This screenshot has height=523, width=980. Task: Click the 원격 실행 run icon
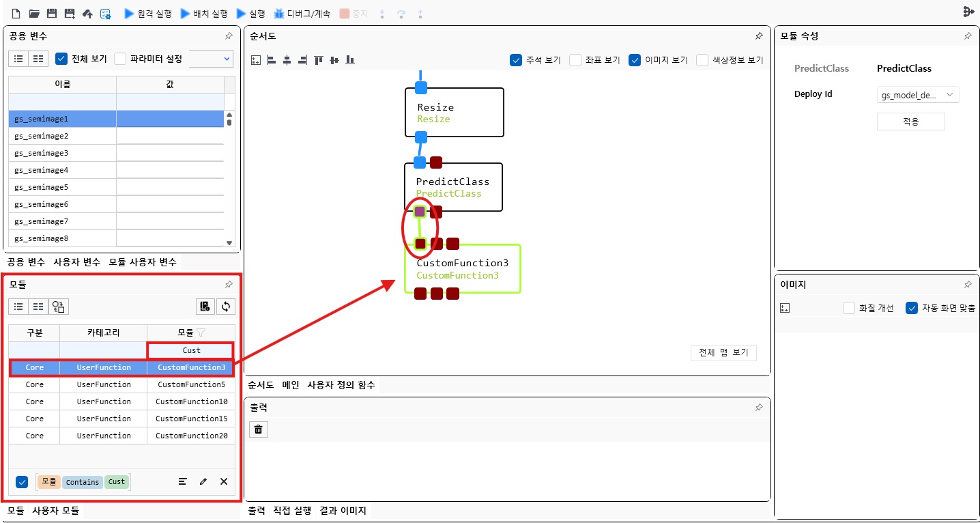click(x=130, y=12)
